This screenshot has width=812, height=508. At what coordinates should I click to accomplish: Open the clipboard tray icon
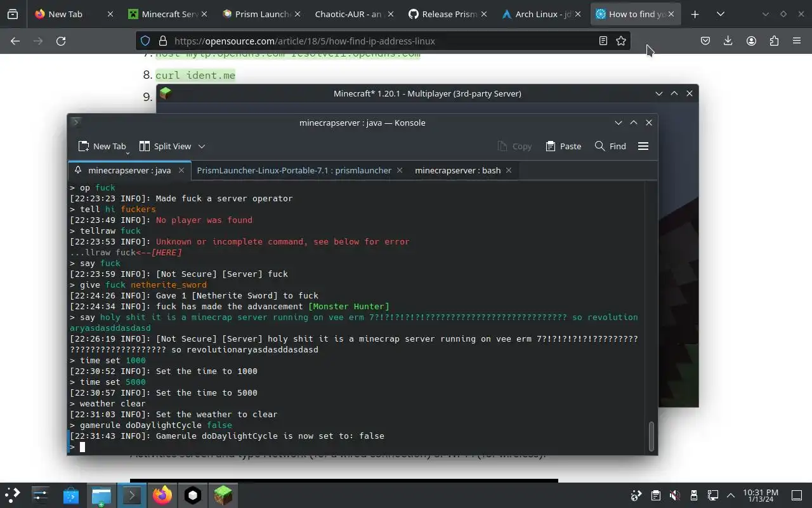click(x=656, y=495)
